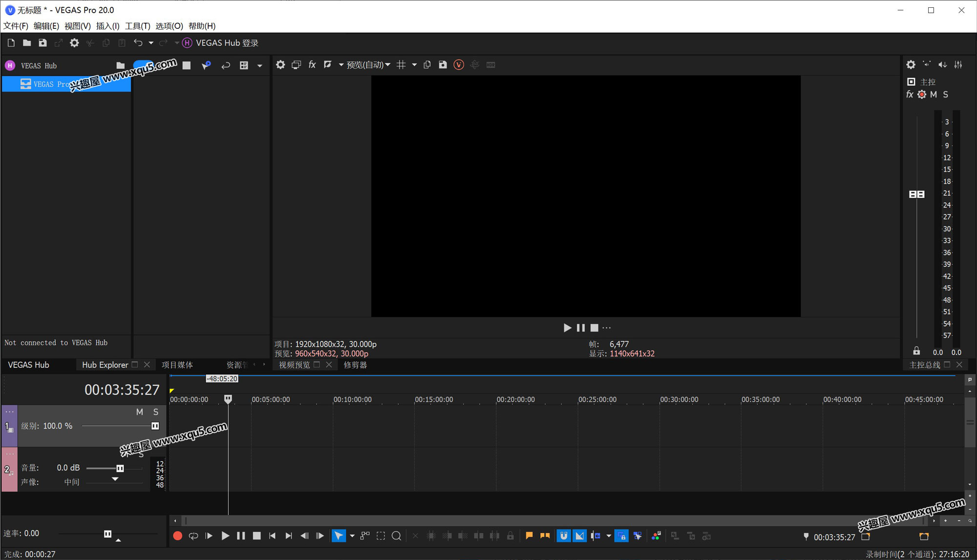
Task: Open the 选项(O) menu
Action: pyautogui.click(x=169, y=26)
